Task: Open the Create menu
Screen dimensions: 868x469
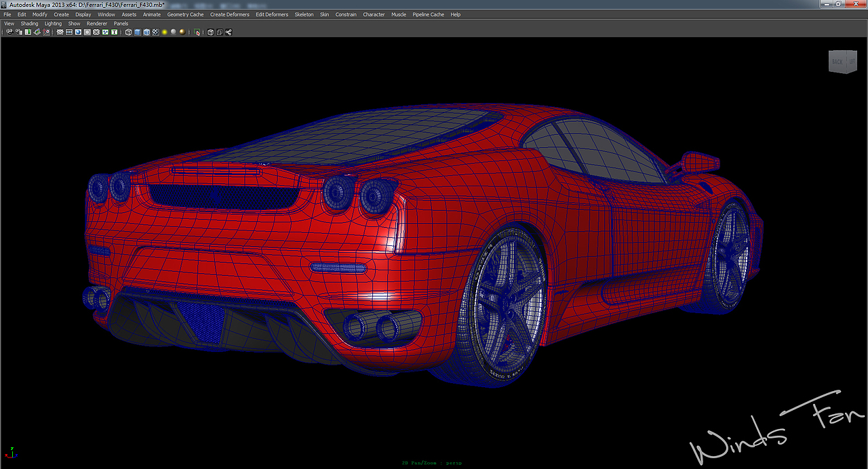Action: [62, 14]
